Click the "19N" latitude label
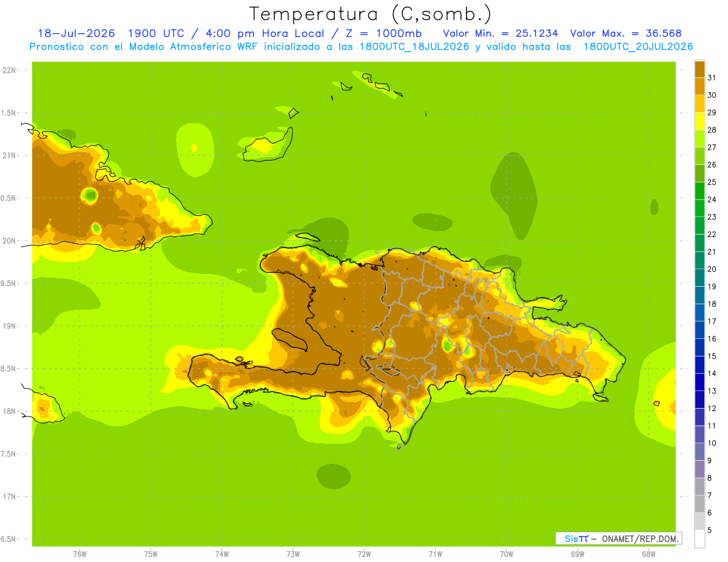Image resolution: width=728 pixels, height=562 pixels. (x=8, y=326)
